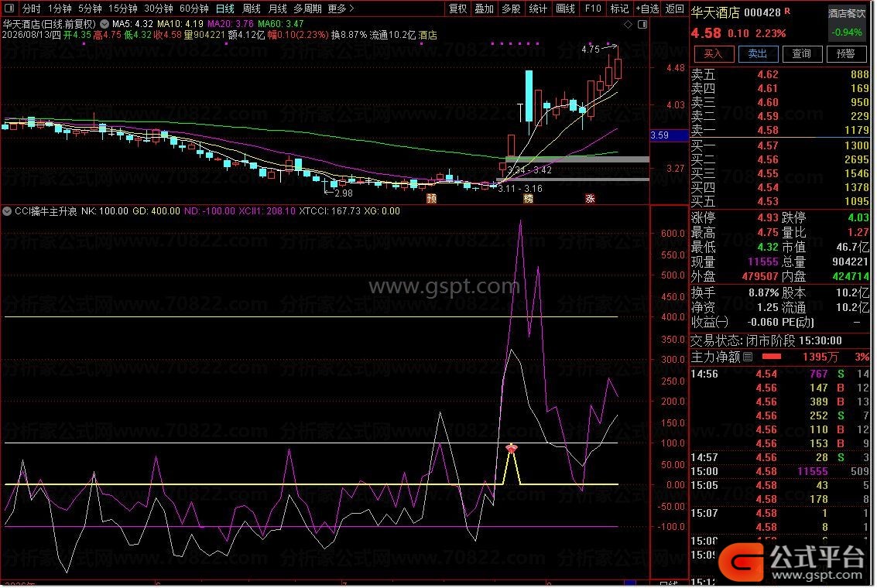Click the 3.34 - 3.42 gap annotation
The image size is (877, 588).
[x=529, y=170]
